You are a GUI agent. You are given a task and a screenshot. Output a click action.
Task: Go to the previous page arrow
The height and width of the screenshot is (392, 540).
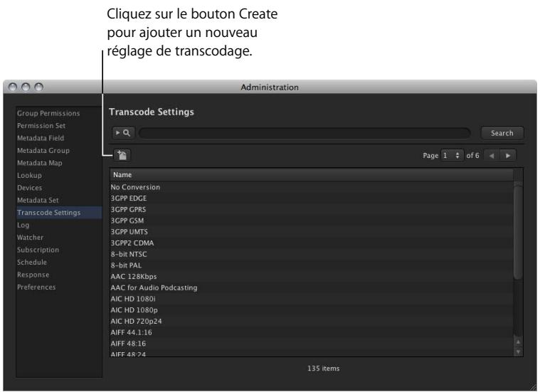[x=492, y=156]
